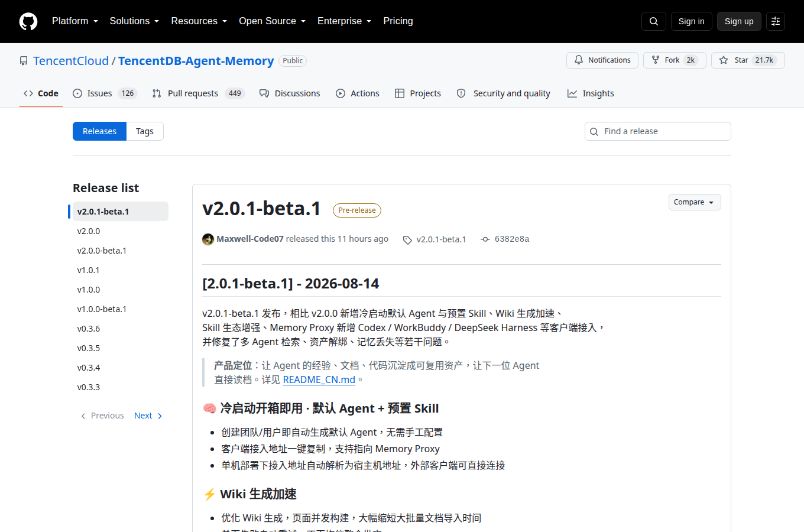Focus the Find a release search field
Screen dimensions: 804x532
tap(658, 131)
